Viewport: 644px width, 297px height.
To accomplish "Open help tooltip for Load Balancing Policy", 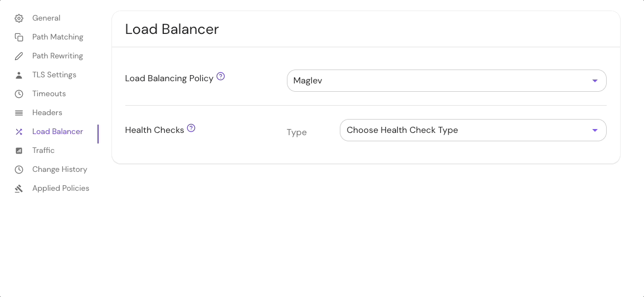I will [221, 77].
